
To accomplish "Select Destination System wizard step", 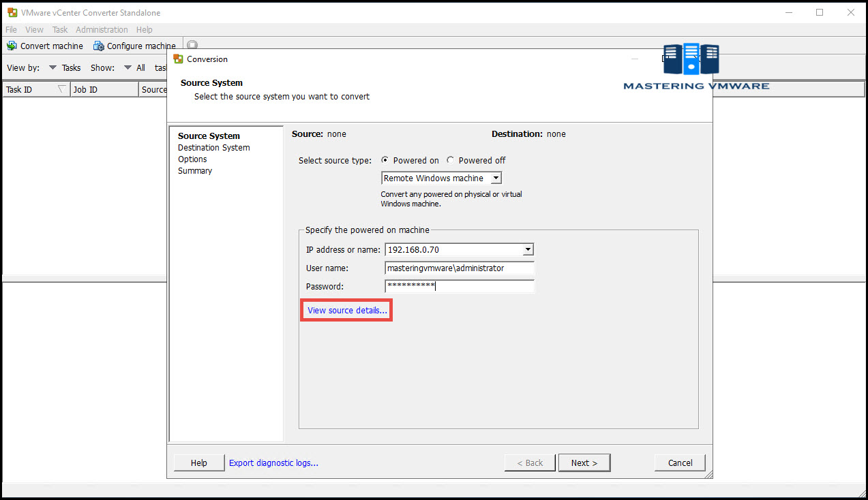I will [x=214, y=148].
